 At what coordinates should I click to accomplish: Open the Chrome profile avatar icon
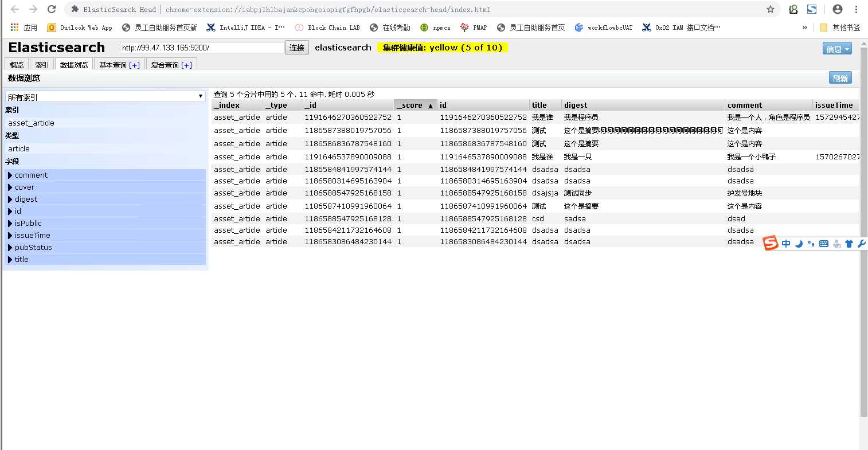[x=838, y=9]
